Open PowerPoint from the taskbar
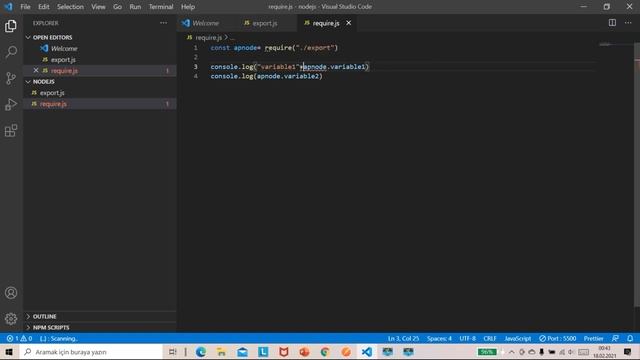The image size is (640, 360). [x=304, y=352]
